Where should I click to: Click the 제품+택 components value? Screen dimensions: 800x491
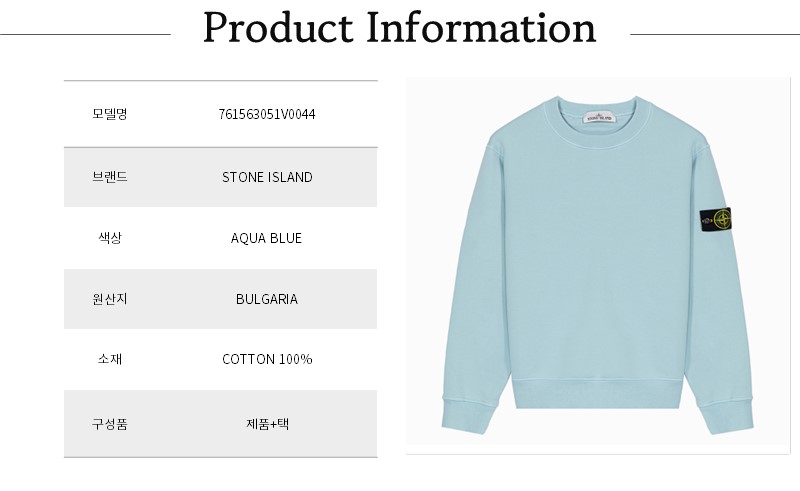[x=267, y=423]
